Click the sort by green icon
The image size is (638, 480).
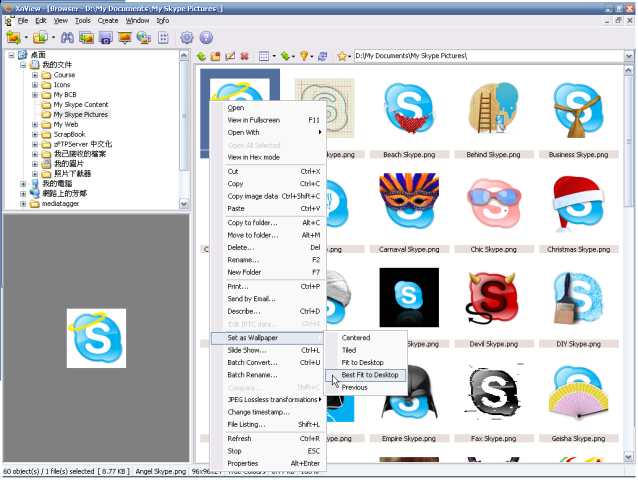click(x=285, y=57)
